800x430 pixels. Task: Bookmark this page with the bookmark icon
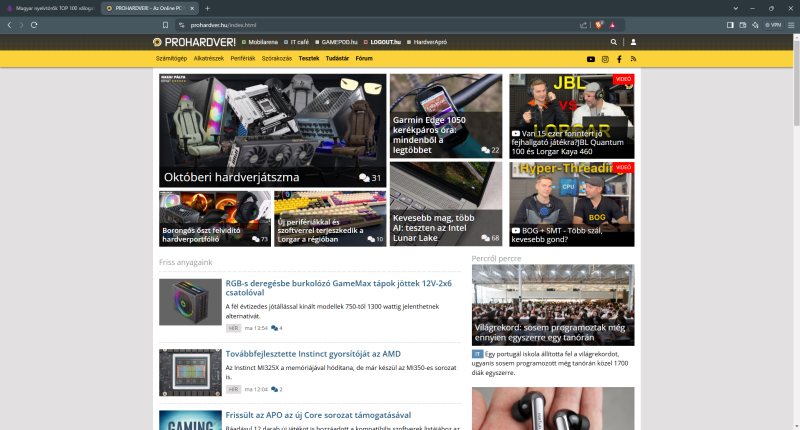pyautogui.click(x=165, y=25)
